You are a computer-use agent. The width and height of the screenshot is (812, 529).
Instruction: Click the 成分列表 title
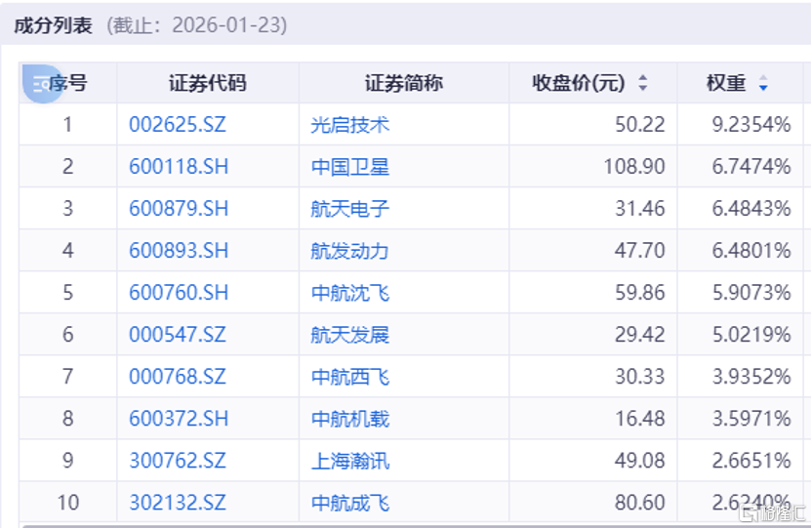(x=53, y=25)
